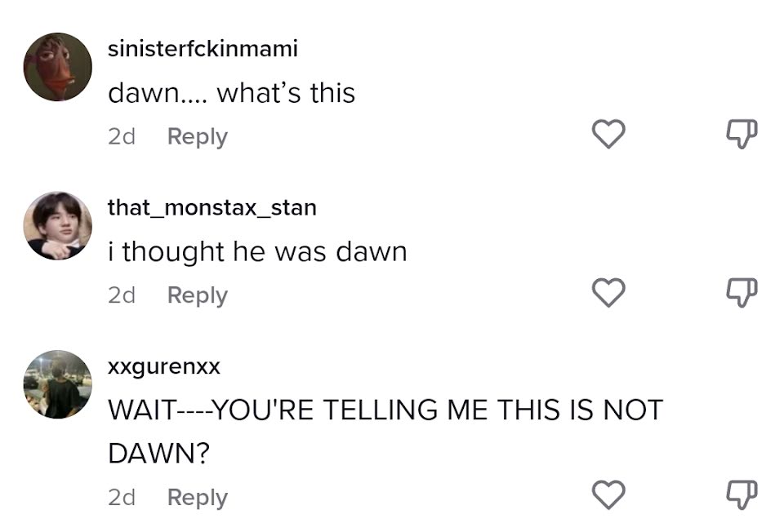The height and width of the screenshot is (532, 784).
Task: Tap the 'i thought he was dawn' text
Action: (257, 252)
